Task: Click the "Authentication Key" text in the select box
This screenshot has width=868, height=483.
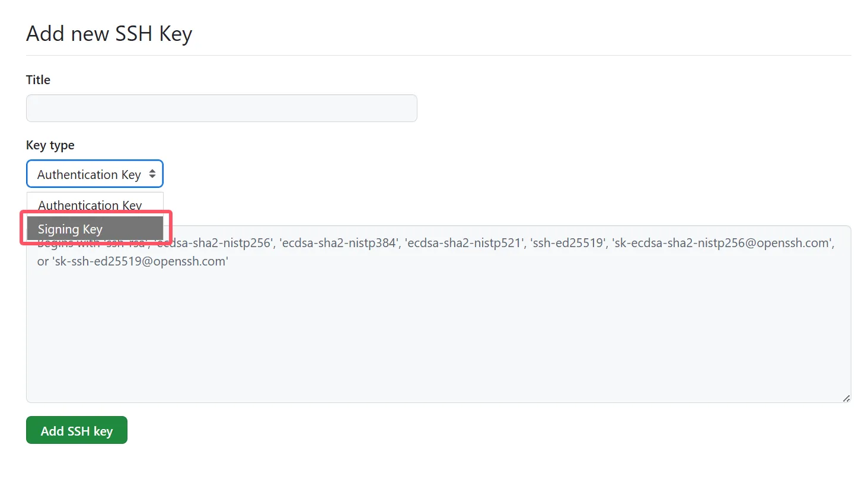Action: (x=89, y=174)
